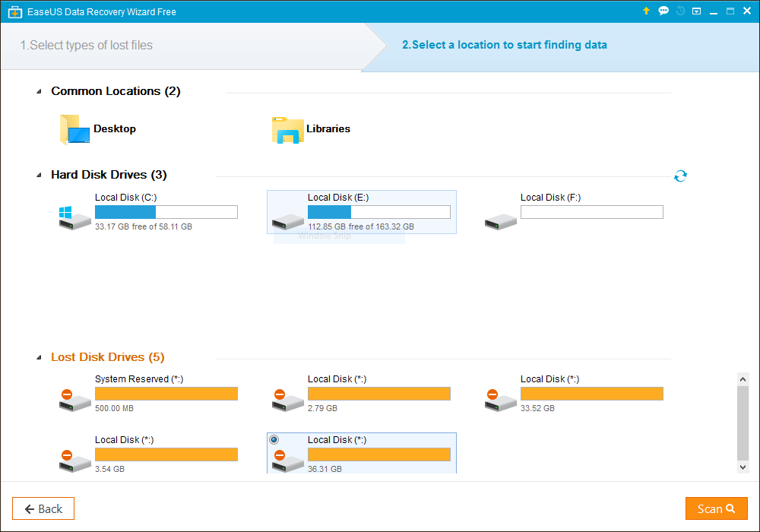Image resolution: width=760 pixels, height=532 pixels.
Task: Refresh the hard disk drives list
Action: click(x=680, y=176)
